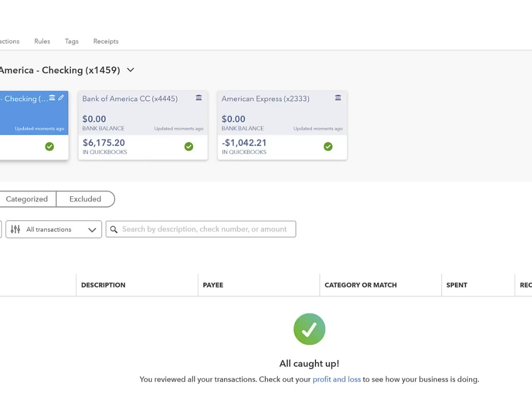Image resolution: width=532 pixels, height=399 pixels.
Task: Select the American Express (x2333) account card
Action: tap(282, 125)
